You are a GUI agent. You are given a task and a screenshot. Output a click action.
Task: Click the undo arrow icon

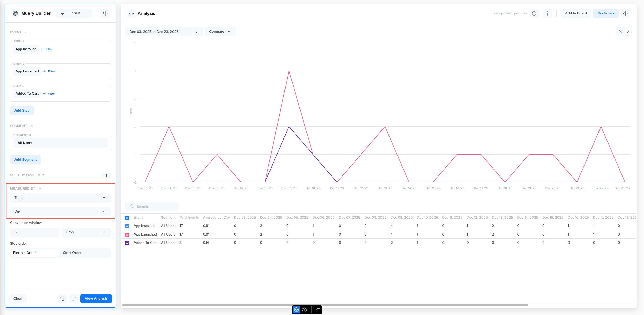point(62,299)
